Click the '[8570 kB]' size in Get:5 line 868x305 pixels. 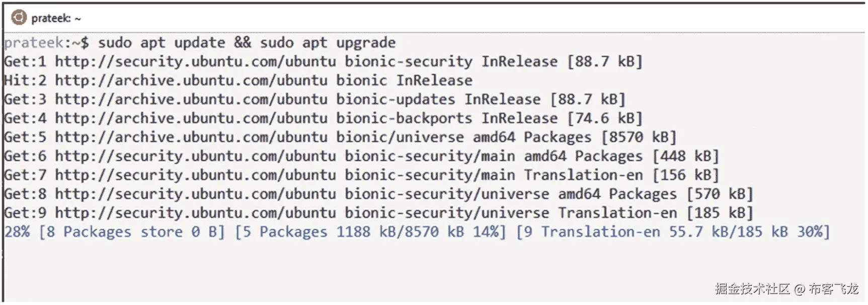coord(639,137)
